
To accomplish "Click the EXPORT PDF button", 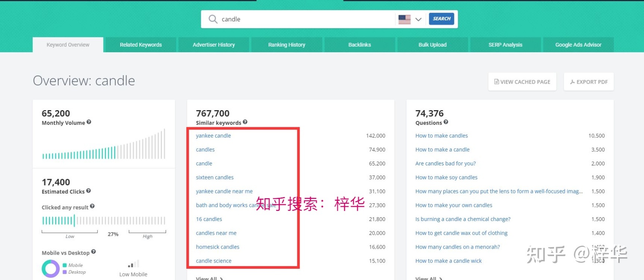I will pyautogui.click(x=589, y=82).
